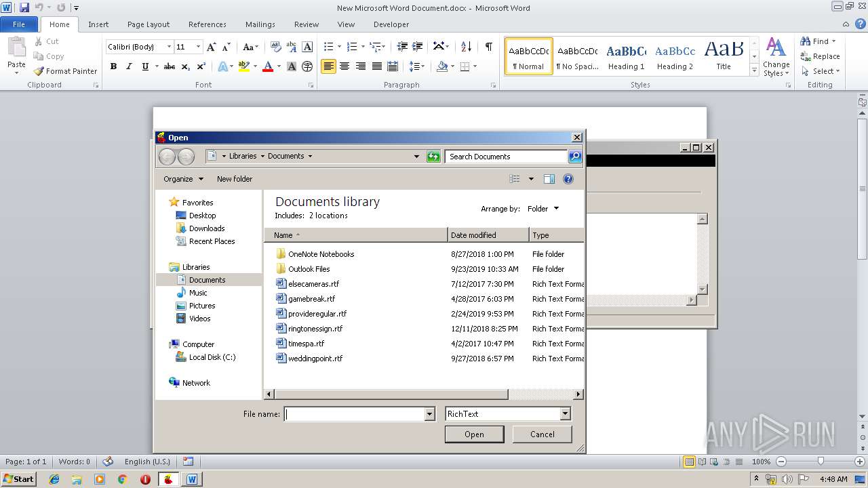
Task: Click the Open button in dialog
Action: pyautogui.click(x=474, y=434)
